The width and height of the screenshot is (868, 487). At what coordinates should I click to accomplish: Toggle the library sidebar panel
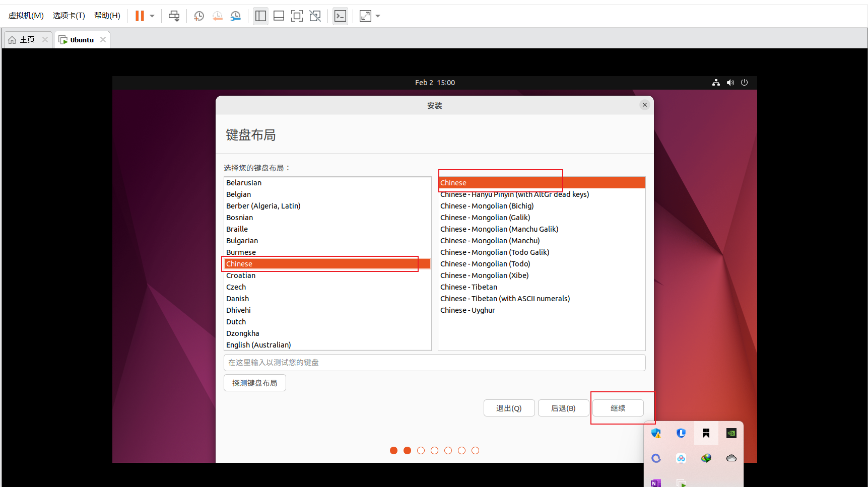[x=260, y=16]
